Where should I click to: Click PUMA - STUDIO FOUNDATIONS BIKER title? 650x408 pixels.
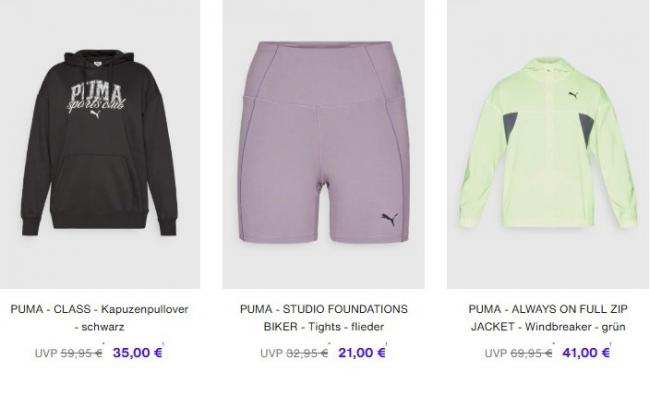(324, 318)
